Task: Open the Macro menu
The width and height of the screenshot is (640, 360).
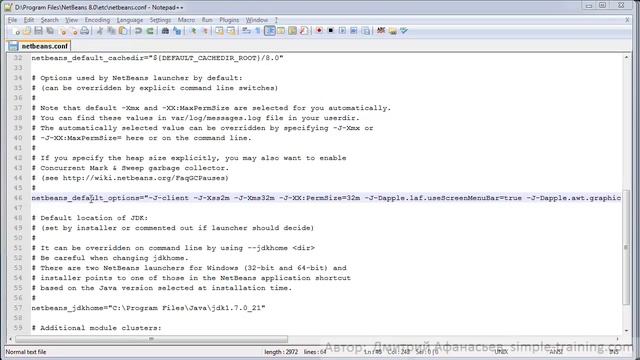Action: click(x=186, y=20)
